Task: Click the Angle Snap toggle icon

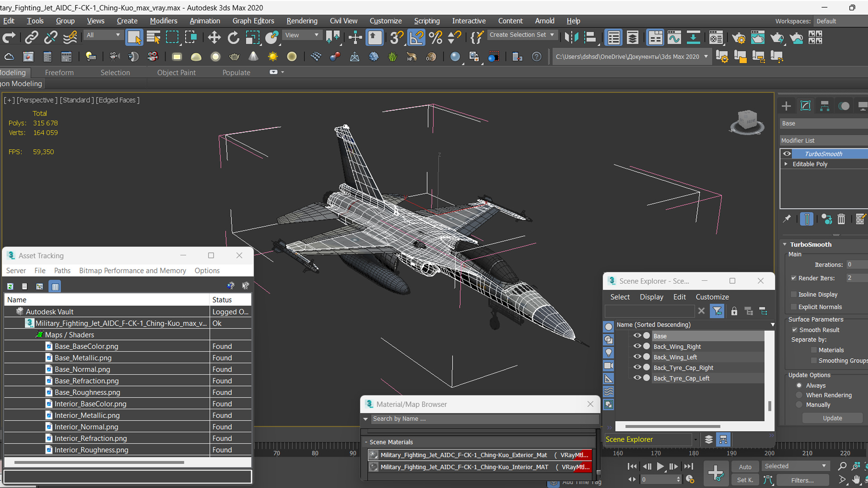Action: coord(416,38)
